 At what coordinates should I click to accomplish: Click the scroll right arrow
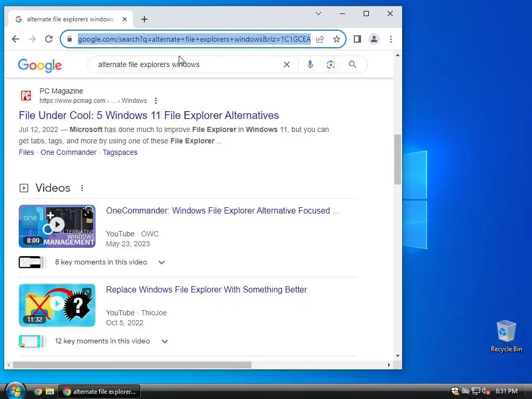coord(389,365)
